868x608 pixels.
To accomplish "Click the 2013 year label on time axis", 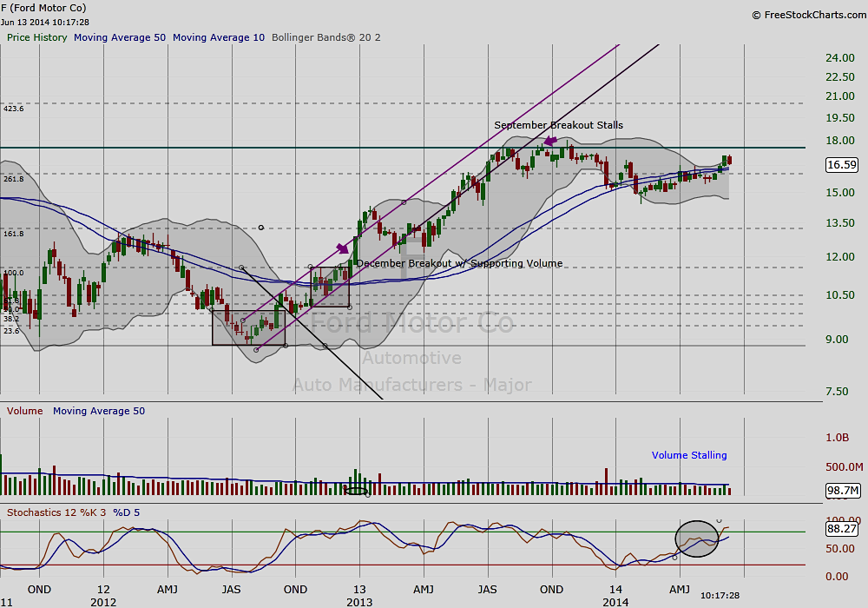I will click(x=359, y=602).
